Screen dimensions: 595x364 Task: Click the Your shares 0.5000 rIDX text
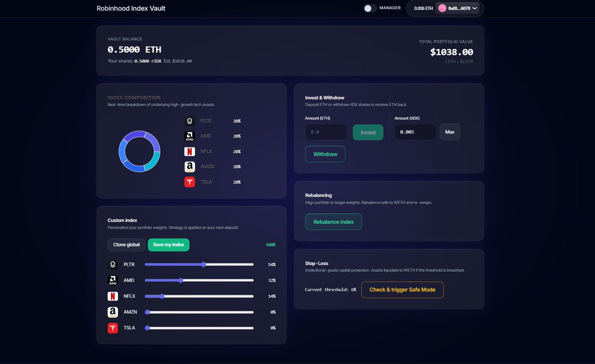pyautogui.click(x=134, y=61)
